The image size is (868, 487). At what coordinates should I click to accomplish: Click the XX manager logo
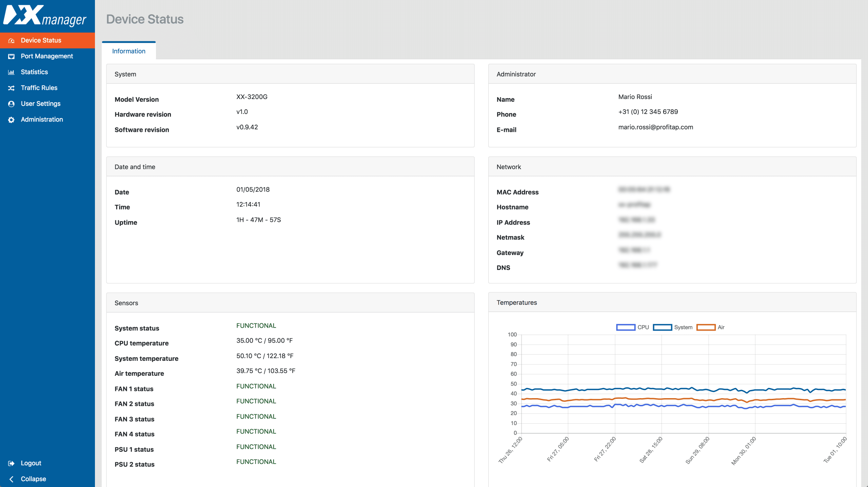point(45,16)
